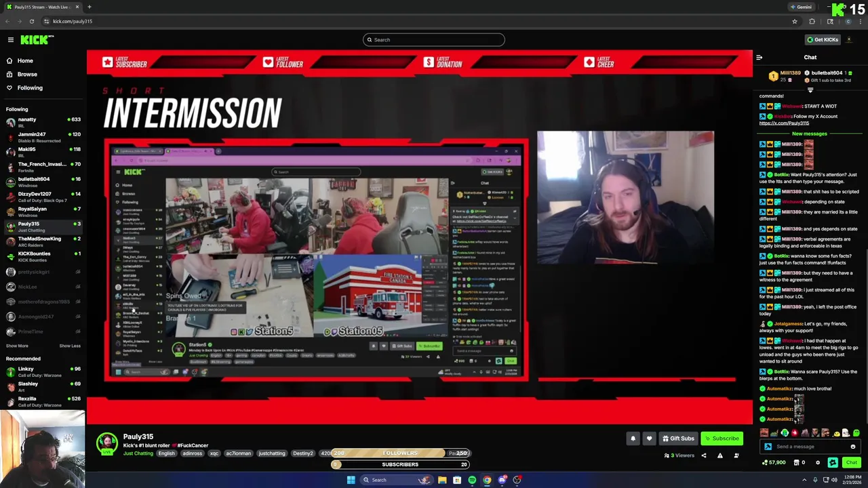Open recommended channel Linkzy
Screen dimensions: 868x488
click(x=42, y=371)
